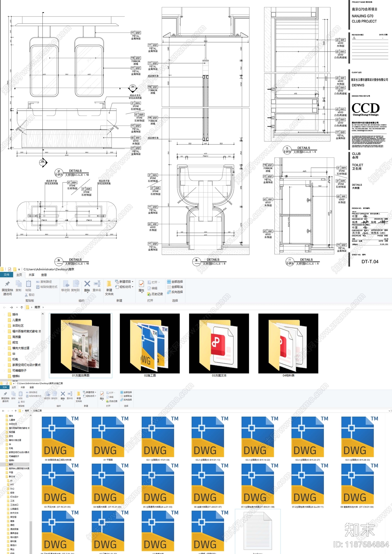
Task: Select 03 天花大样 (DT-RC.01-05) DWG file
Action: tap(58, 486)
